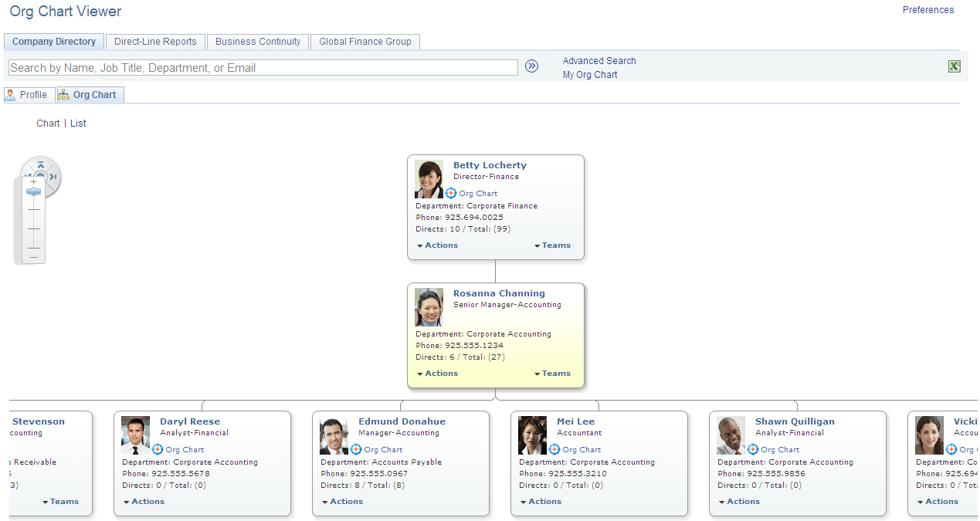This screenshot has width=980, height=521.
Task: Expand Teams menu on Betty Locherty's card
Action: pyautogui.click(x=552, y=245)
